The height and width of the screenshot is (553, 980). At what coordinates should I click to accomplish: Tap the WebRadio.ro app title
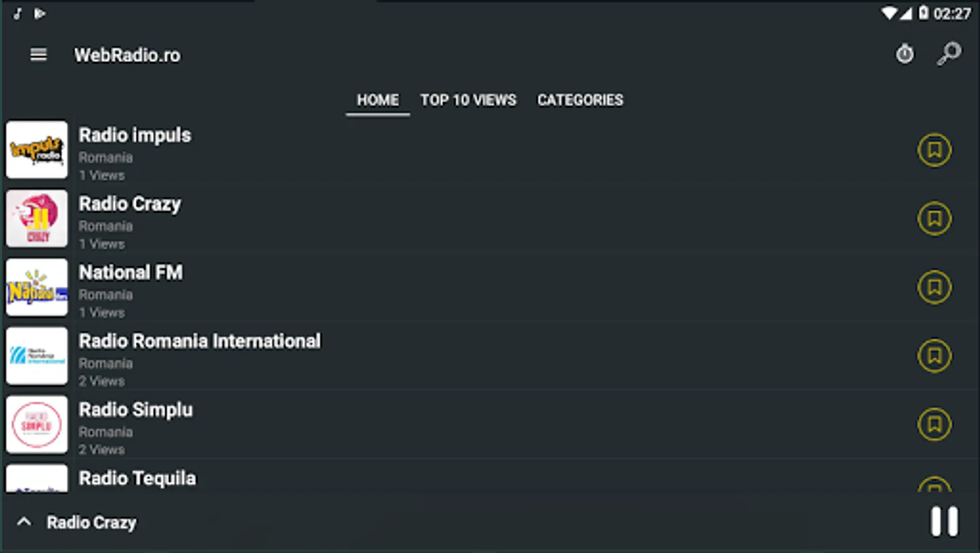pyautogui.click(x=127, y=55)
